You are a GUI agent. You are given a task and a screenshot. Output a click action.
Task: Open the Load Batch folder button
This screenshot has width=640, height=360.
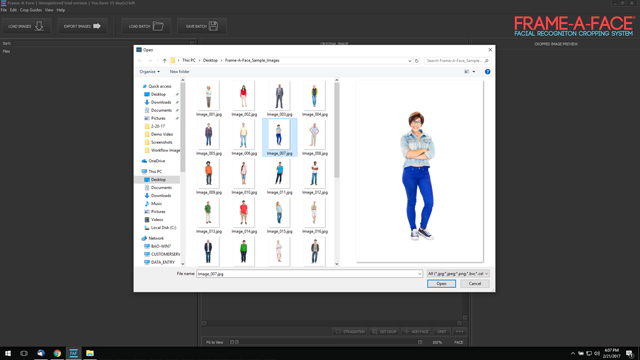click(146, 26)
